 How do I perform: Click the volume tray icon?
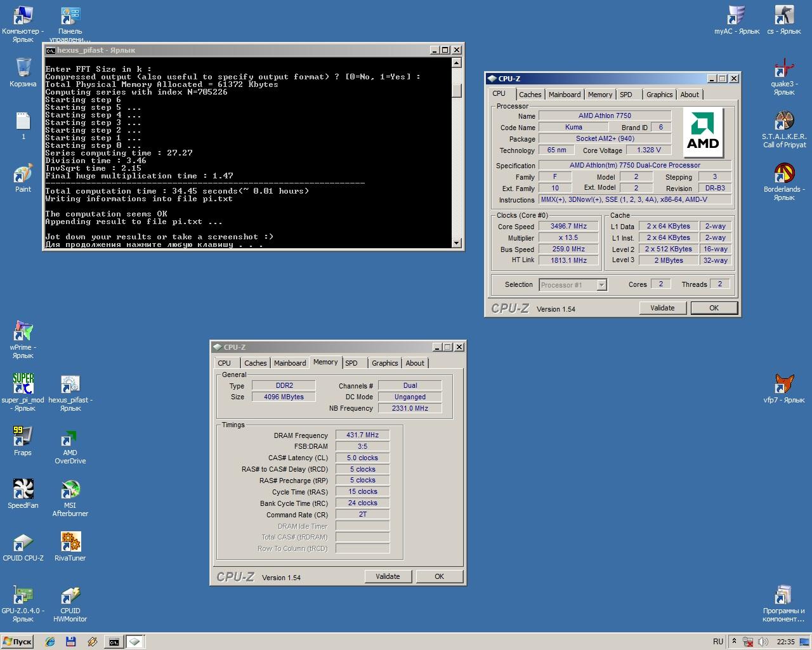click(x=763, y=642)
